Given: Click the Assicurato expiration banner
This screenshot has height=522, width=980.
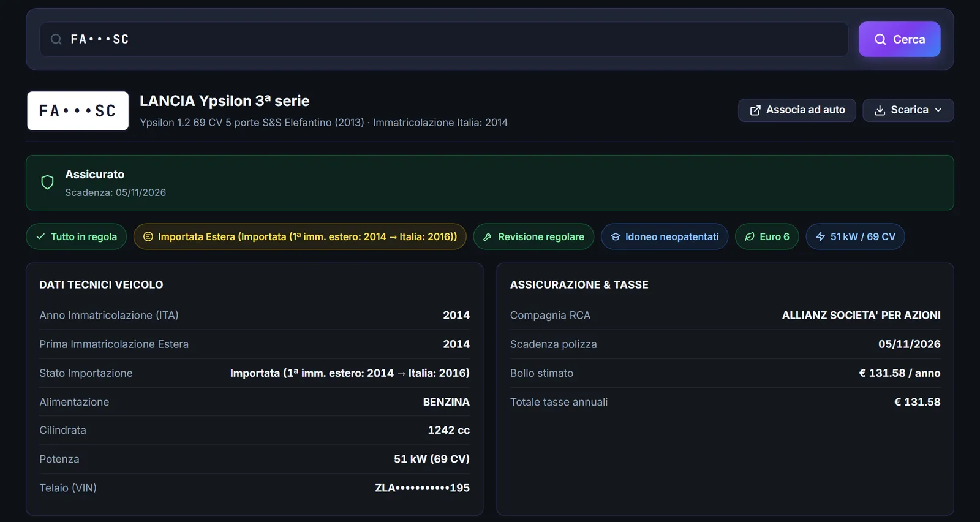Looking at the screenshot, I should coord(490,183).
